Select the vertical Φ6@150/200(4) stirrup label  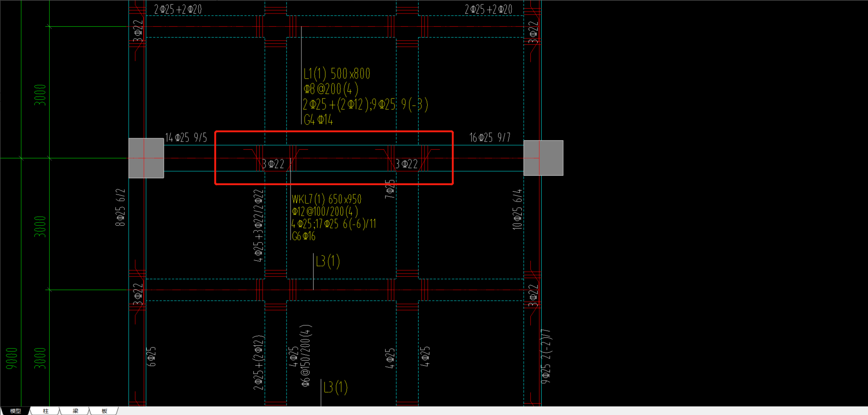(306, 356)
